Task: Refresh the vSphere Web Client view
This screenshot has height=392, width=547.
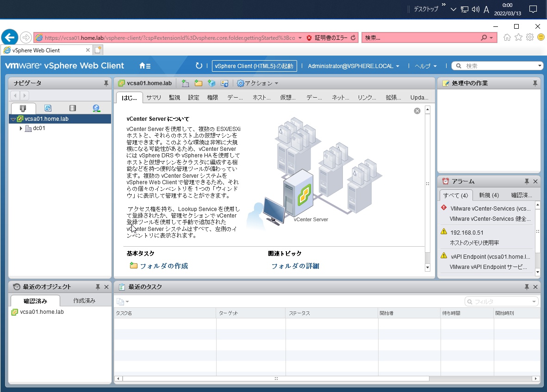Action: [x=199, y=66]
